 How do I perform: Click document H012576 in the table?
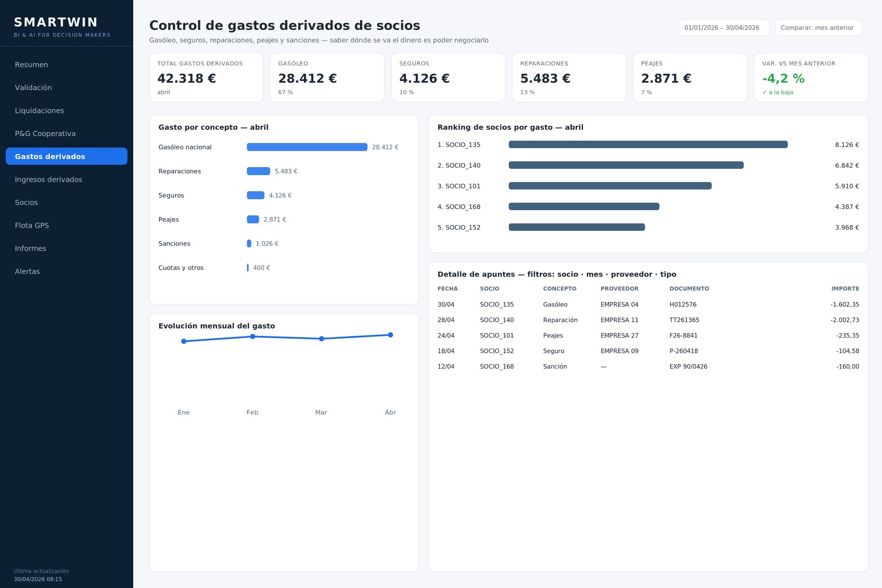click(683, 304)
